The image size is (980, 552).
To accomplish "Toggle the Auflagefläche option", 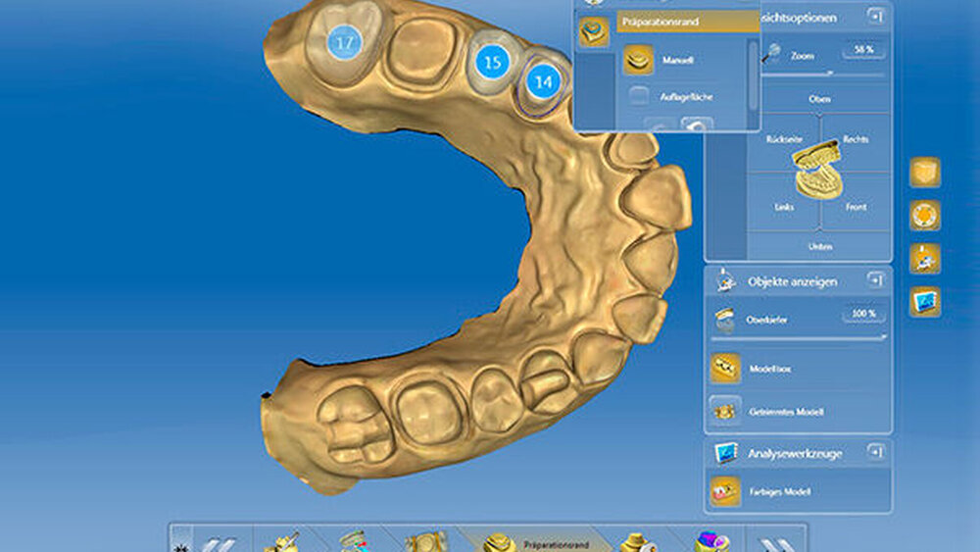I will tap(638, 96).
